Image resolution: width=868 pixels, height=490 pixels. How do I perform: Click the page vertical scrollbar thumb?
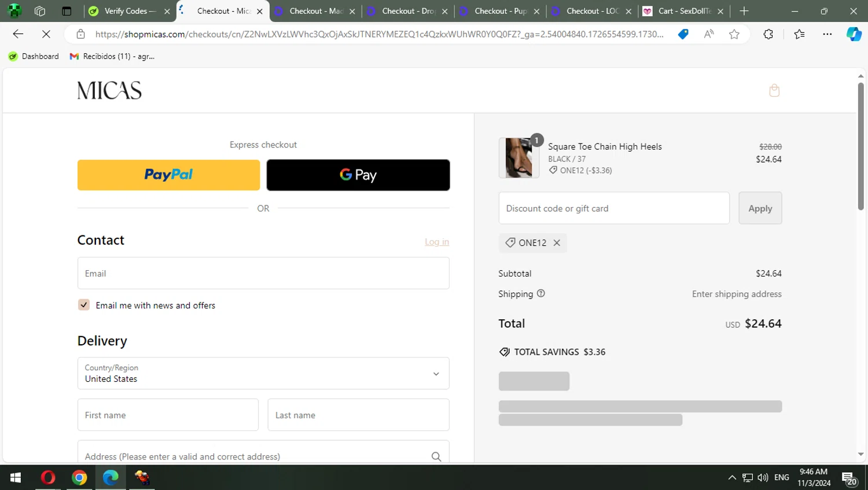click(861, 146)
